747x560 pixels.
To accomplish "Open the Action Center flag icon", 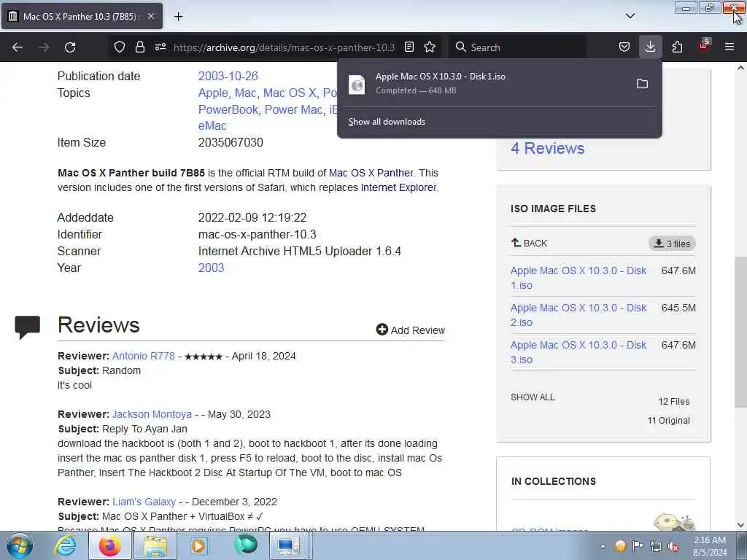I will pyautogui.click(x=638, y=546).
